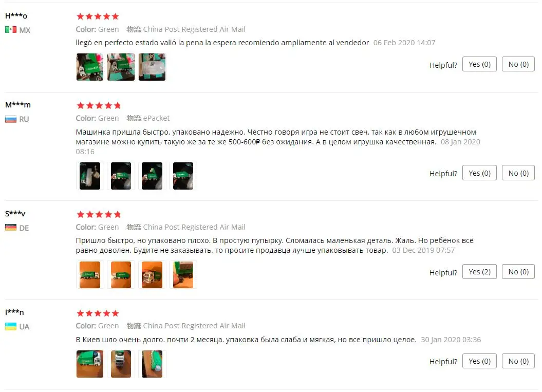Vote Yes on M***m's Russian review

tap(479, 173)
